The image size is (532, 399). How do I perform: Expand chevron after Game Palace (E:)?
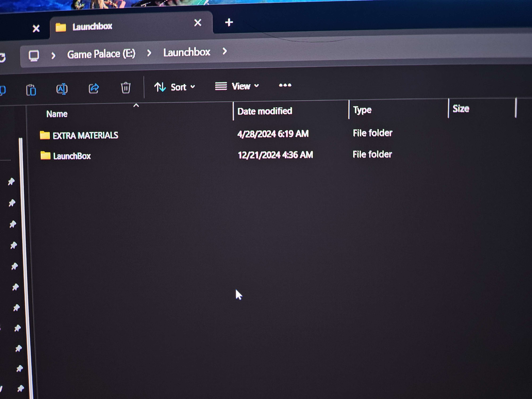coord(149,53)
